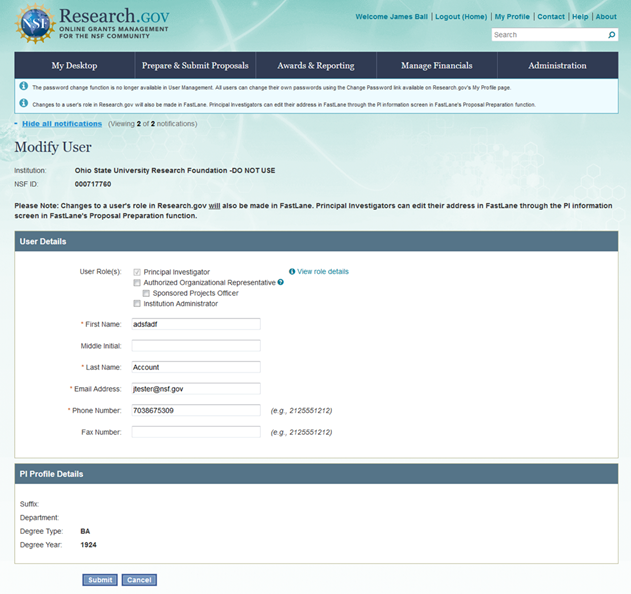Click the info icon beside View role details

(292, 272)
